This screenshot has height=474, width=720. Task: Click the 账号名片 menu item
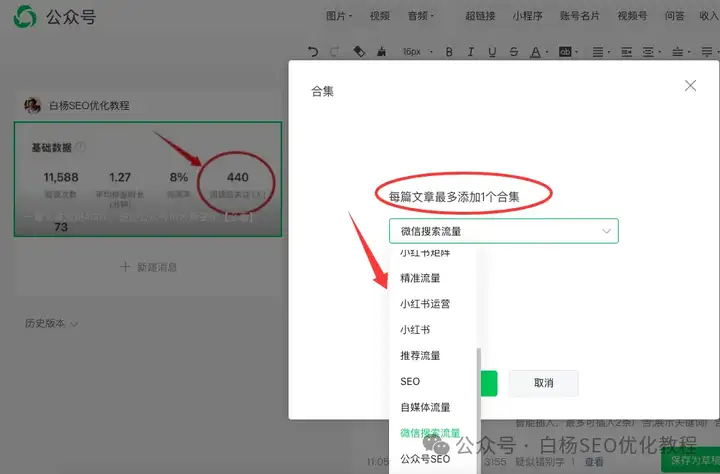pyautogui.click(x=580, y=16)
